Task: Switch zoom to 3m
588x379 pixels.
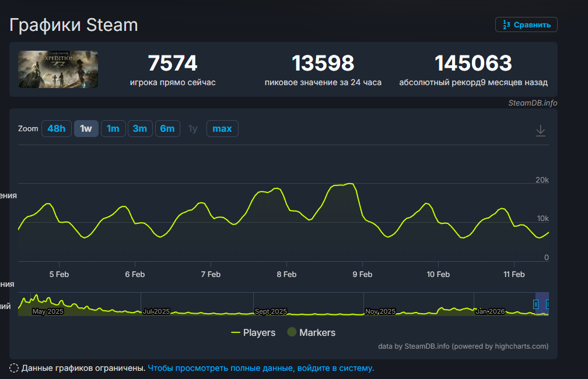Action: point(140,129)
